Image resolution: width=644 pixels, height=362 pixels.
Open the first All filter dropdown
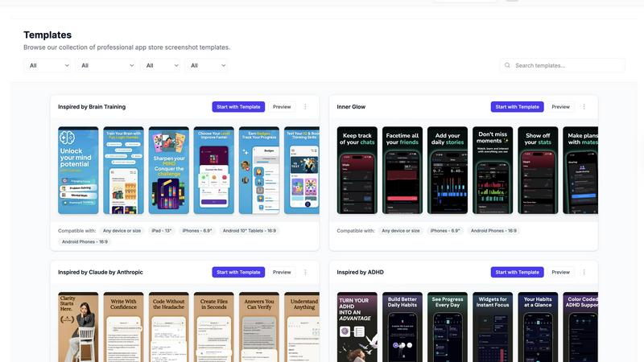pyautogui.click(x=47, y=66)
